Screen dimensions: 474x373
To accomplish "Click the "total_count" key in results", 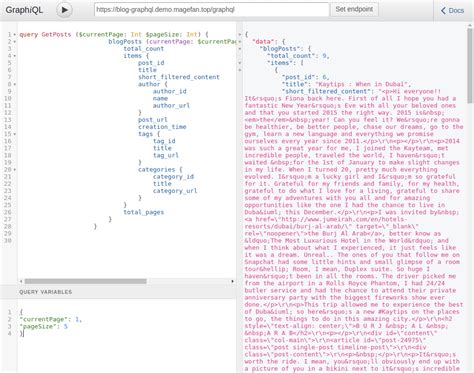I will pos(293,56).
